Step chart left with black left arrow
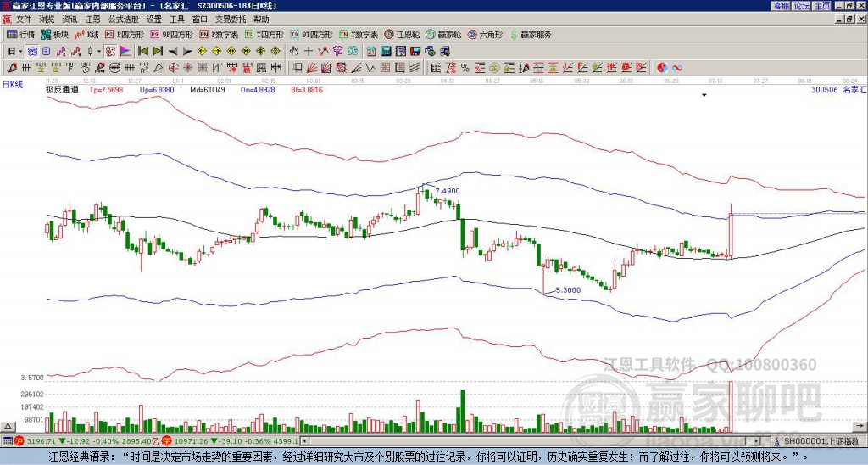The height and width of the screenshot is (465, 868). coord(173,52)
